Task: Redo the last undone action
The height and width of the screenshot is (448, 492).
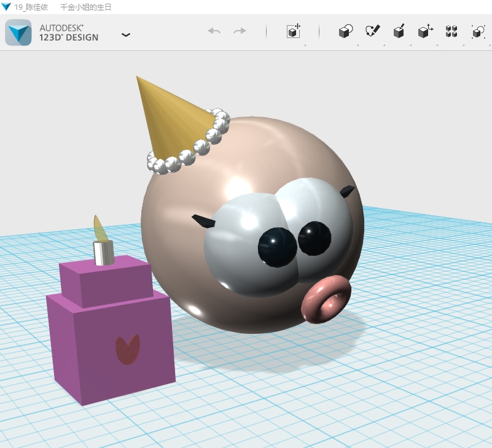Action: (x=240, y=31)
